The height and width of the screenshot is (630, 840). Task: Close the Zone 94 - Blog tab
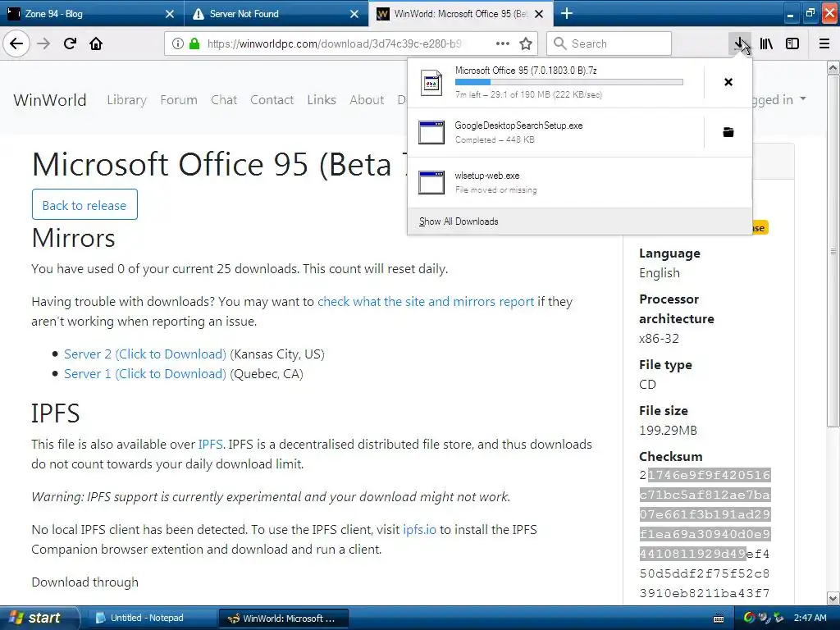pyautogui.click(x=170, y=14)
